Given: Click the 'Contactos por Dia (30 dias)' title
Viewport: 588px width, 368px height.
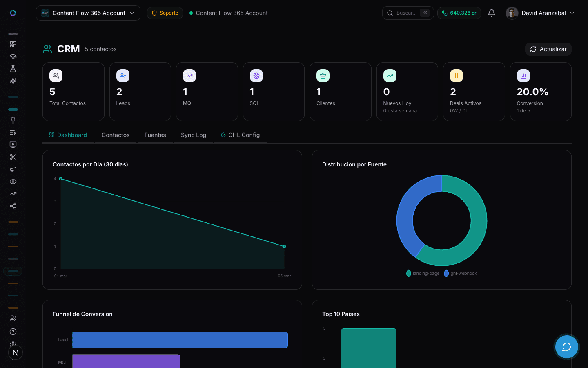Looking at the screenshot, I should click(90, 164).
